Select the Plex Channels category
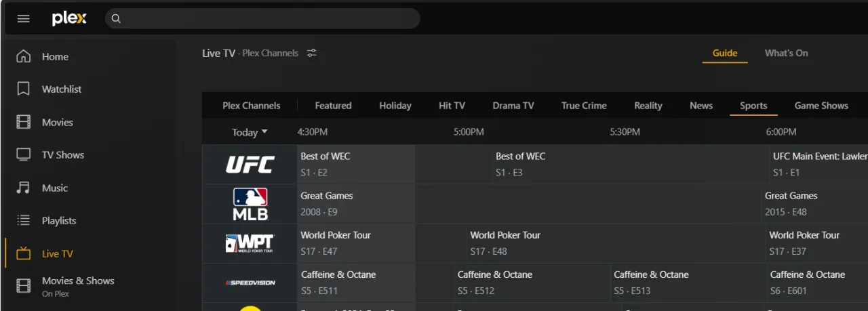The width and height of the screenshot is (868, 311). click(x=251, y=105)
